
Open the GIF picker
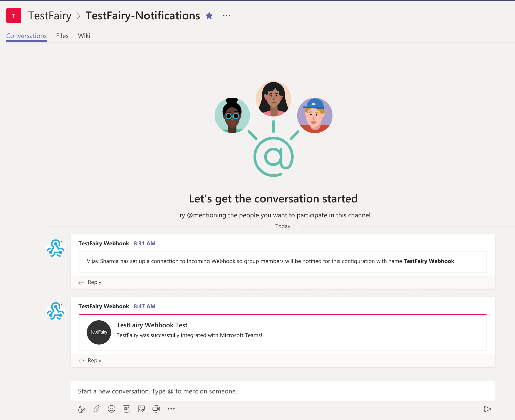pos(126,409)
